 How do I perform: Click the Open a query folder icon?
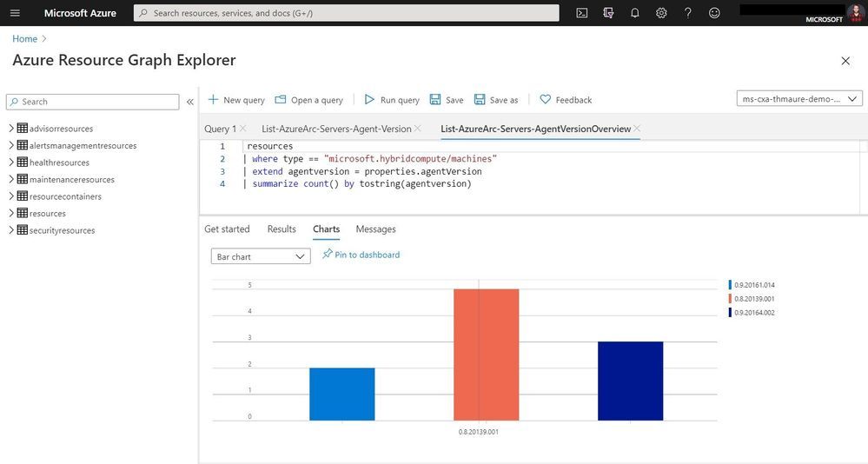point(281,100)
